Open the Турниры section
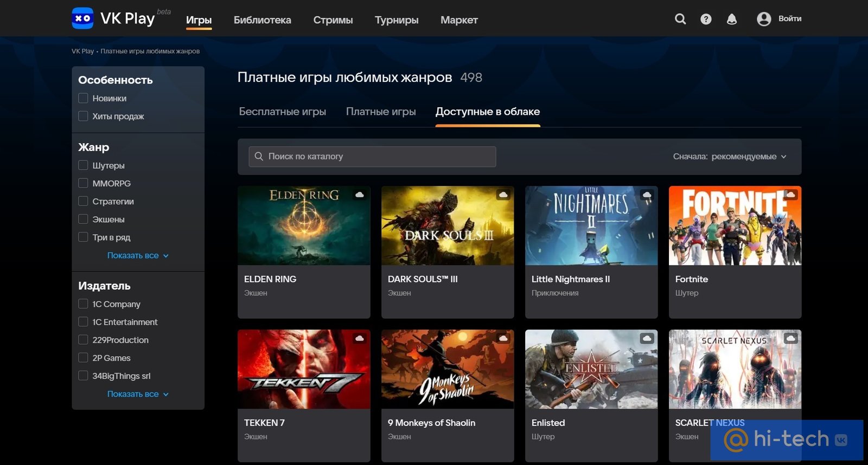 coord(397,20)
